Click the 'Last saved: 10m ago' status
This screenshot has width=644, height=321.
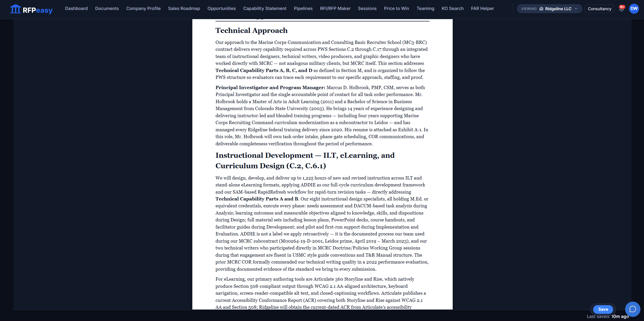click(607, 317)
